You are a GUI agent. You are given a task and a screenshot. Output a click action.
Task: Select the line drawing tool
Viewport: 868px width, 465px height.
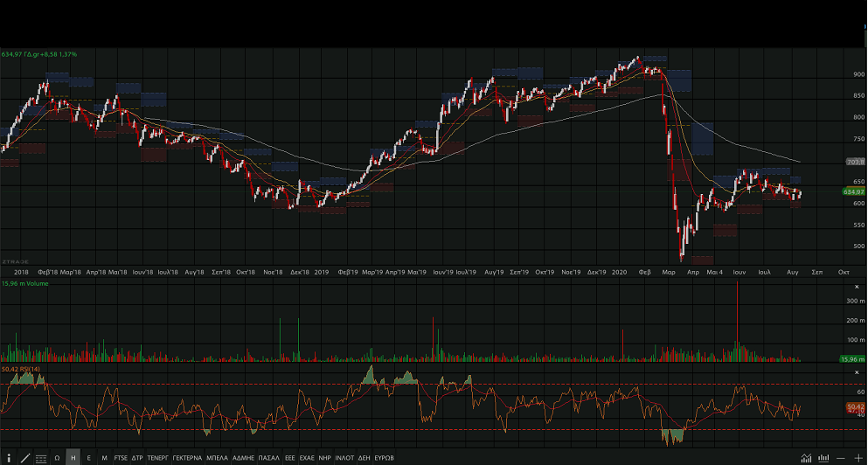tap(25, 458)
